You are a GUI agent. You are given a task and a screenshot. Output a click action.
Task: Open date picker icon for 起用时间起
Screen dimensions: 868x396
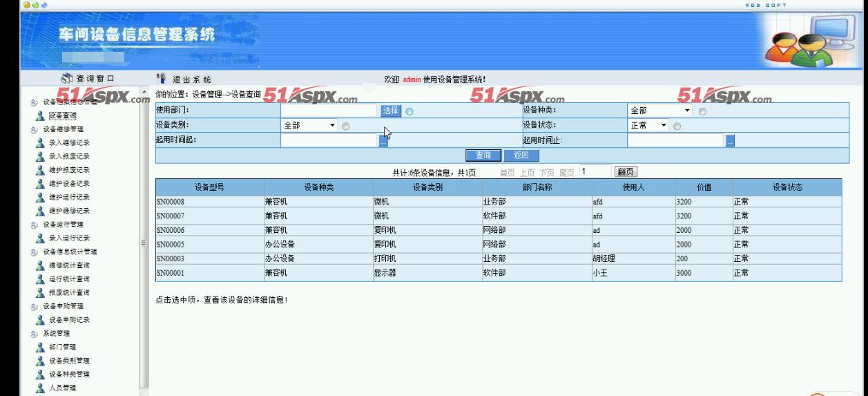click(383, 141)
